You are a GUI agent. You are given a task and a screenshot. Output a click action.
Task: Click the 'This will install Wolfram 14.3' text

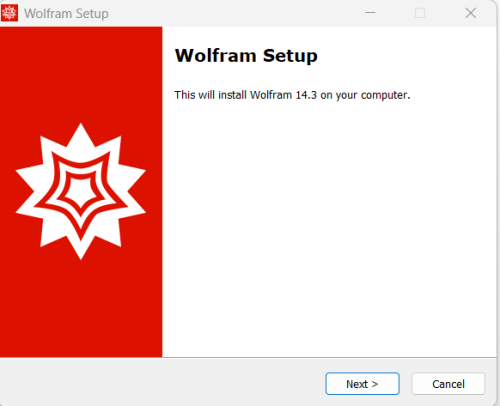tap(245, 95)
